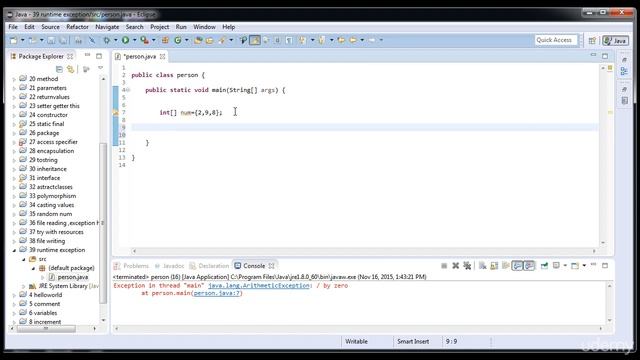Click Display Selected Console icon
The height and width of the screenshot is (360, 640).
(557, 266)
